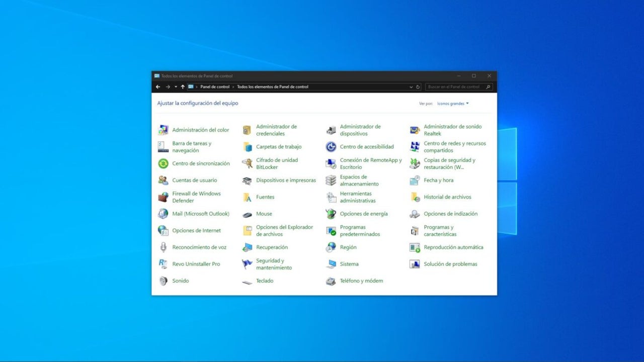The height and width of the screenshot is (362, 644).
Task: Open the Iconos grandes view dropdown
Action: (x=452, y=103)
